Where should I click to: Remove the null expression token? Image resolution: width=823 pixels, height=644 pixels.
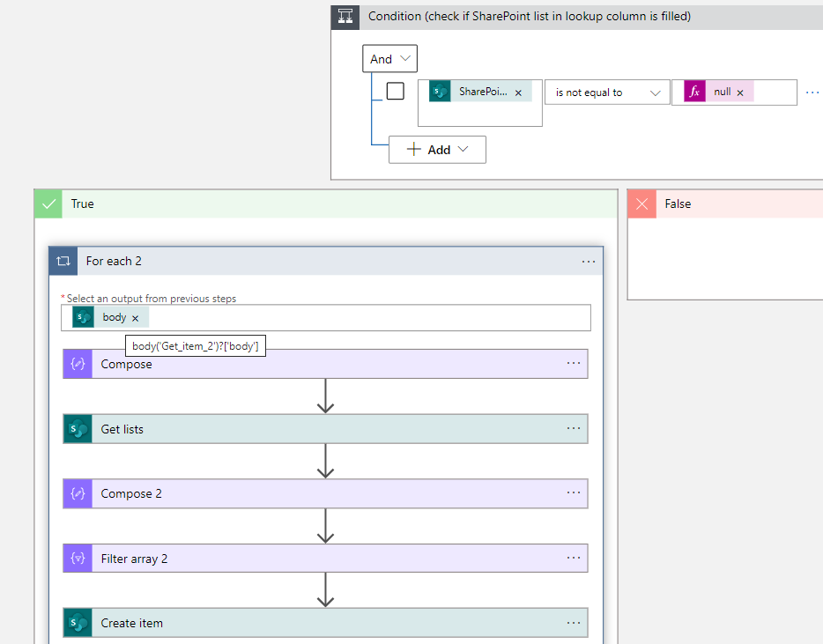click(x=740, y=93)
